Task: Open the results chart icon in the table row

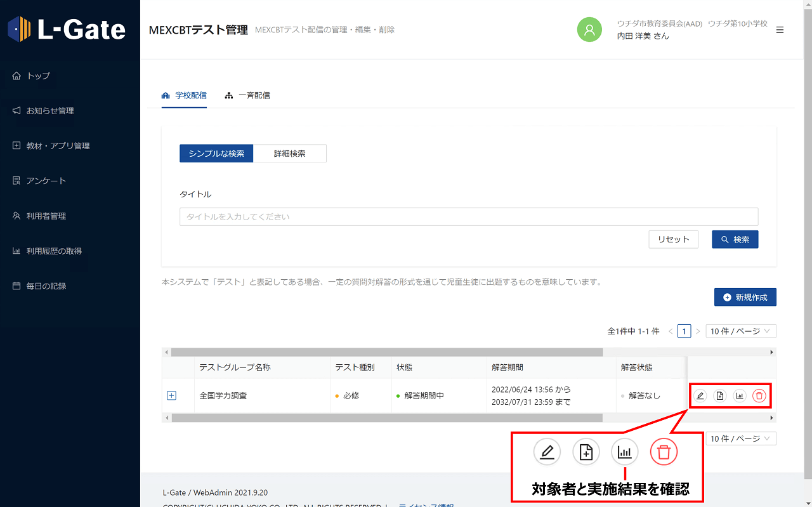Action: 740,396
